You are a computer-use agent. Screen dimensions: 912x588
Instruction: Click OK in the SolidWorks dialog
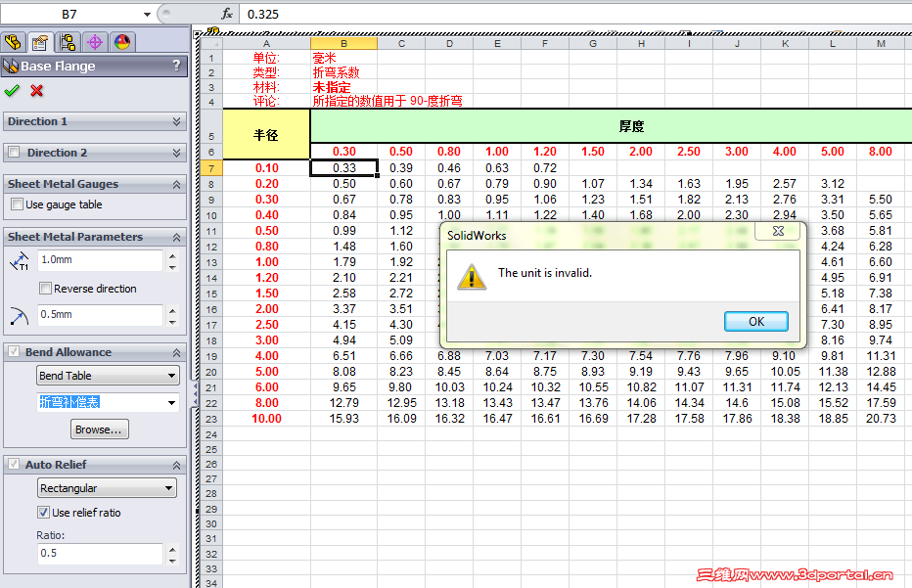click(x=756, y=322)
